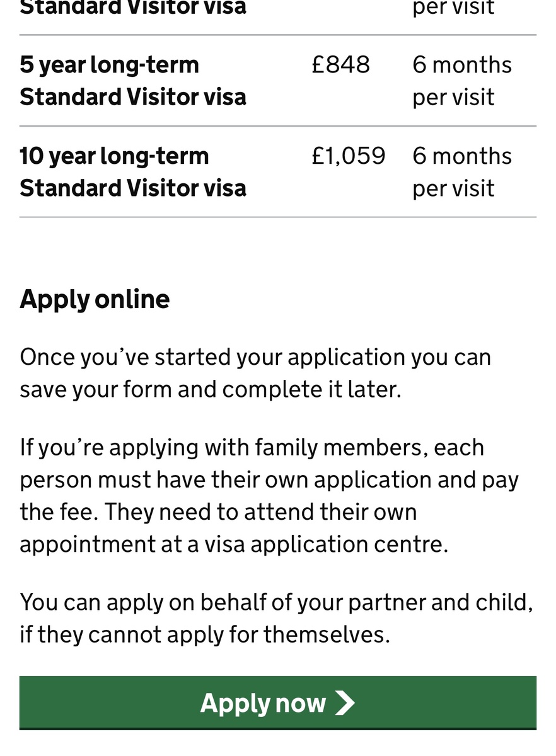This screenshot has height=756, width=556.
Task: Click the cut-off 'per visit' text at top
Action: coord(453,8)
